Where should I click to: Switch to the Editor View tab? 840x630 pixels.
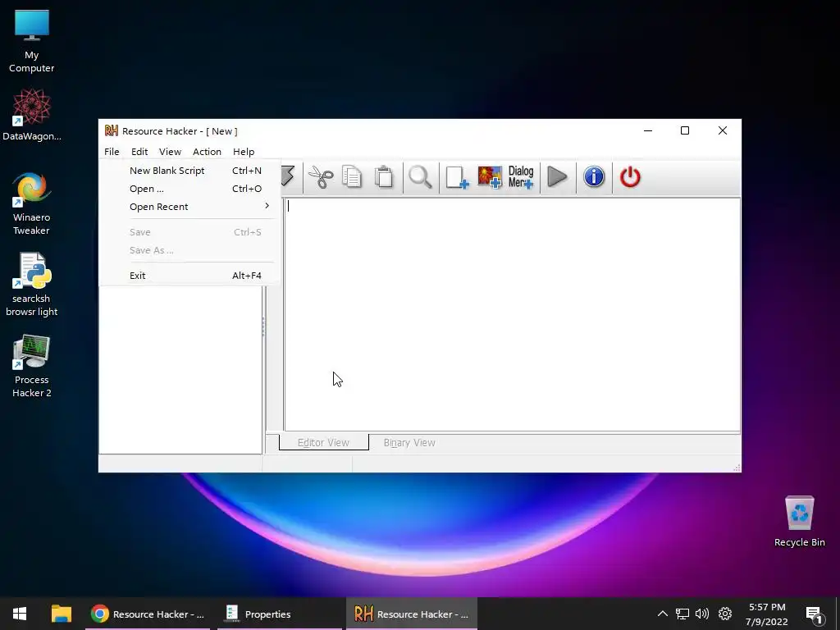(323, 442)
